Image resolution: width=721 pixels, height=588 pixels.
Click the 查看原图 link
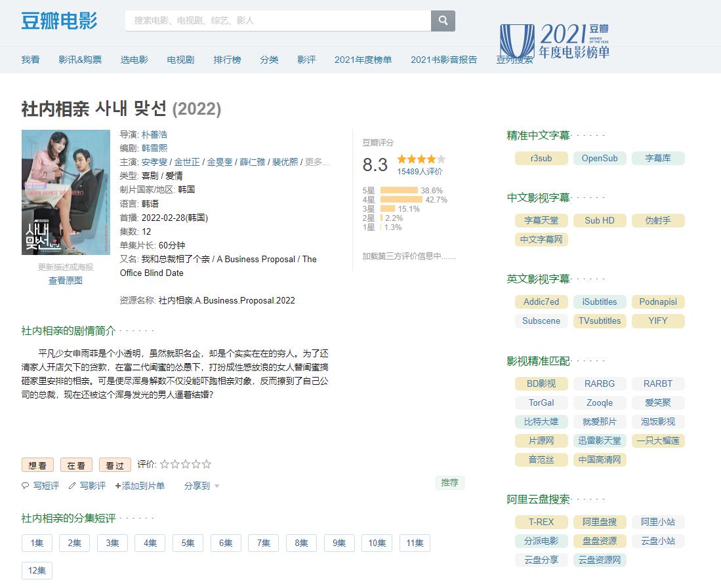[x=66, y=280]
